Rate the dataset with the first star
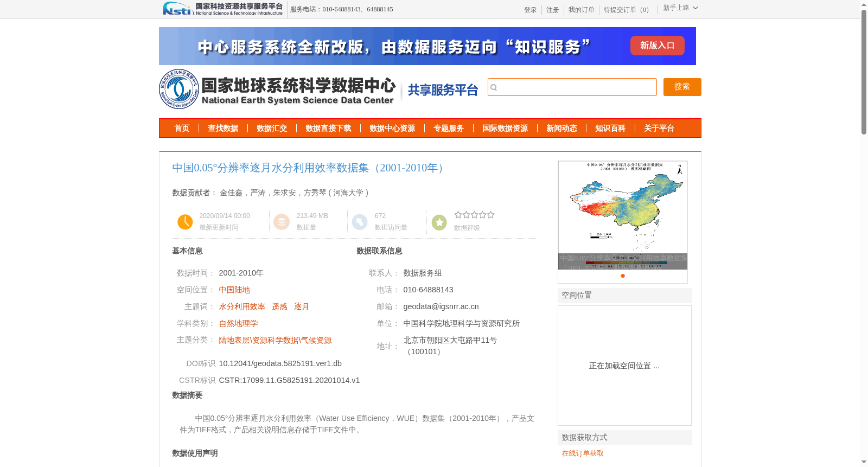 coord(458,215)
